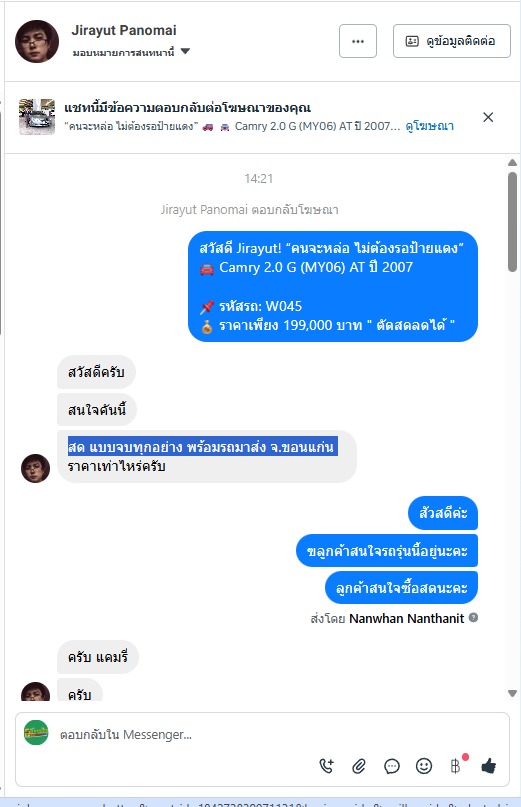This screenshot has width=521, height=807.
Task: Open the ดูโฆษณา view ad link
Action: tap(429, 126)
